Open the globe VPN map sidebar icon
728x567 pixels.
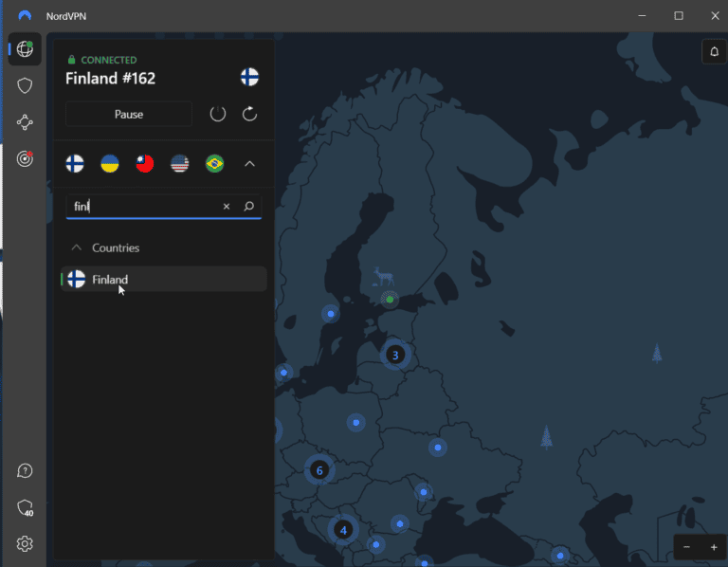pyautogui.click(x=25, y=49)
